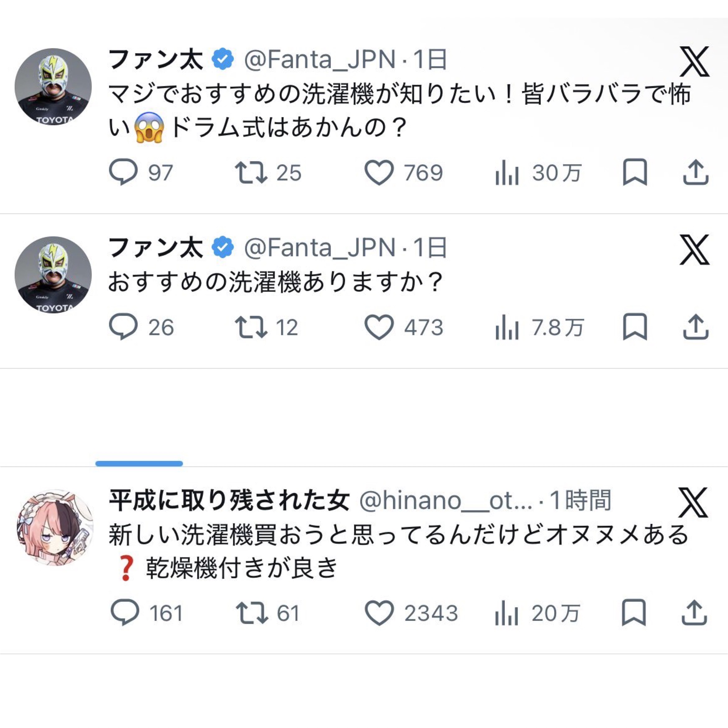The height and width of the screenshot is (728, 728).
Task: Open X logo menu on first post
Action: [694, 61]
